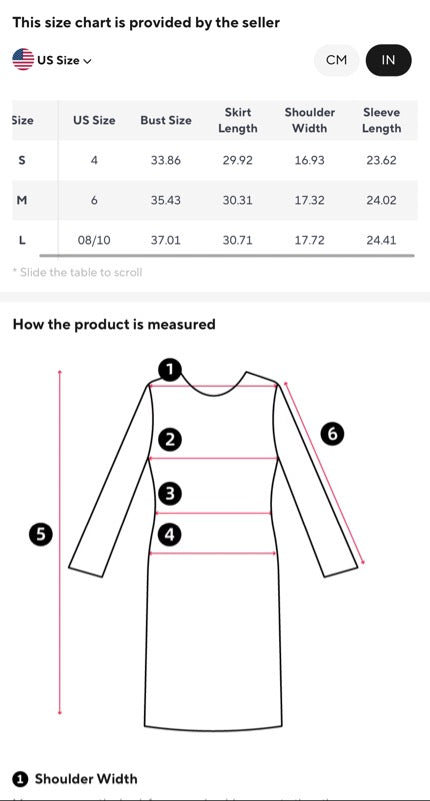Click the Shoulder Width legend text
430x801 pixels.
pos(86,779)
